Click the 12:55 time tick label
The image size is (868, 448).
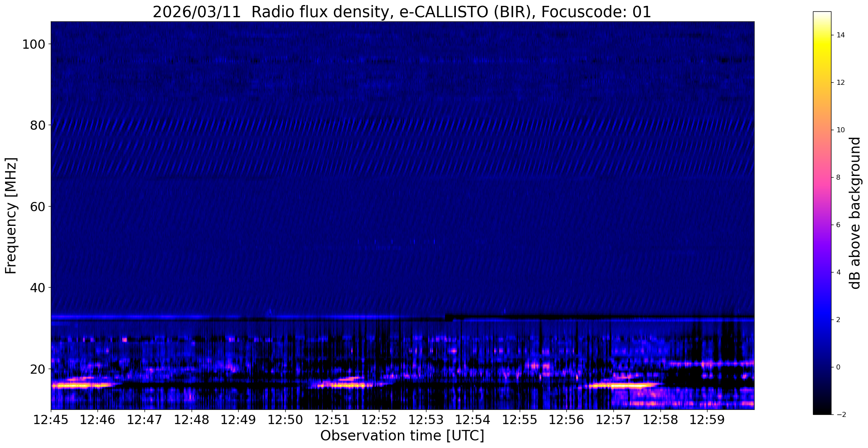tap(520, 419)
